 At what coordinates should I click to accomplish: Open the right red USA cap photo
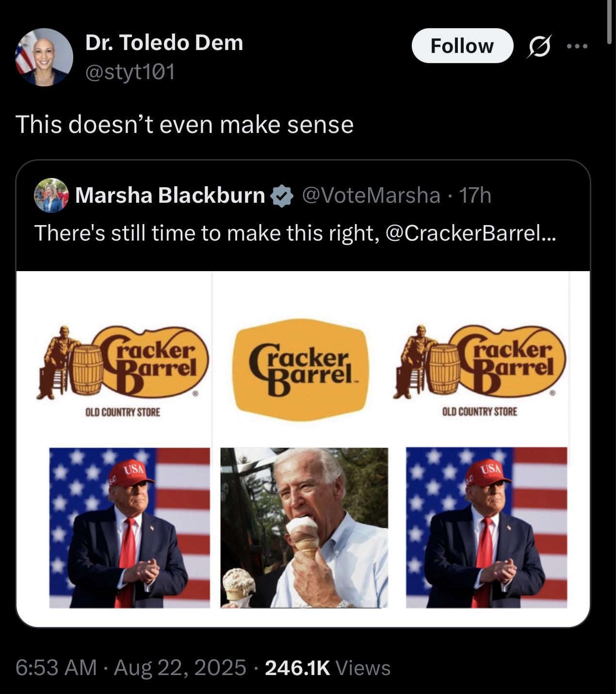486,528
